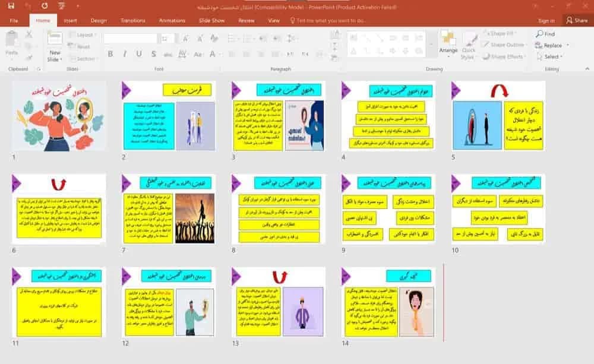
Task: Click the Arrange icon in Drawing group
Action: pyautogui.click(x=448, y=38)
